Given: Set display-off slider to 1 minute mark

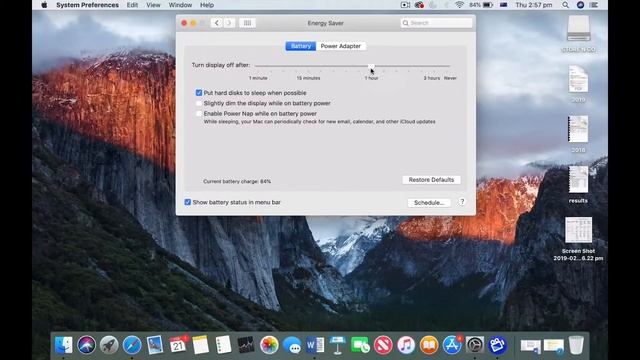Looking at the screenshot, I should pos(258,66).
